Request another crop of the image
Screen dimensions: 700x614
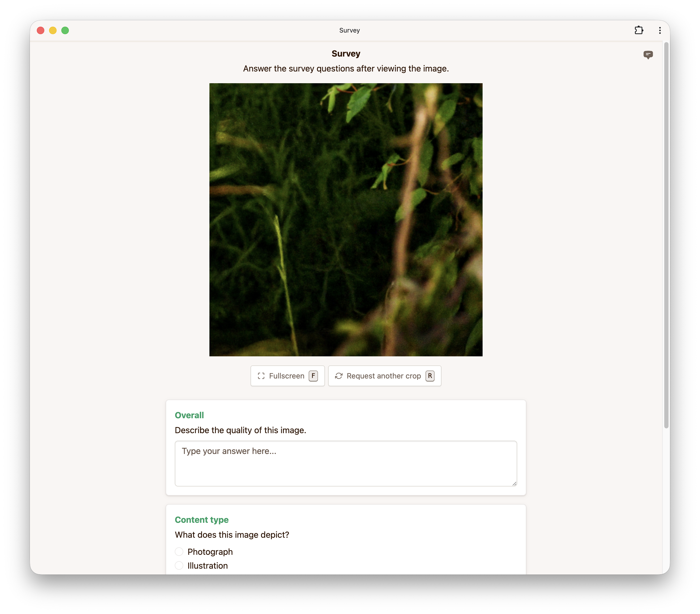pyautogui.click(x=384, y=376)
